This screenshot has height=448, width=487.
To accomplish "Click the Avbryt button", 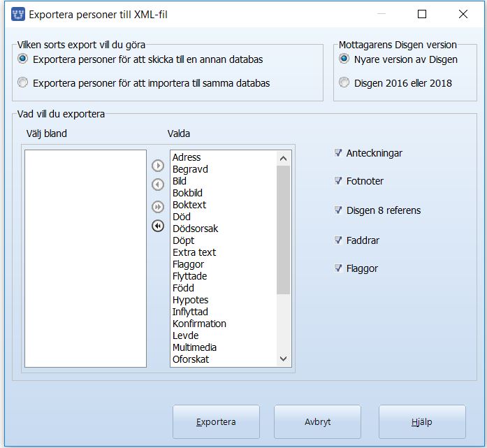I will (317, 421).
